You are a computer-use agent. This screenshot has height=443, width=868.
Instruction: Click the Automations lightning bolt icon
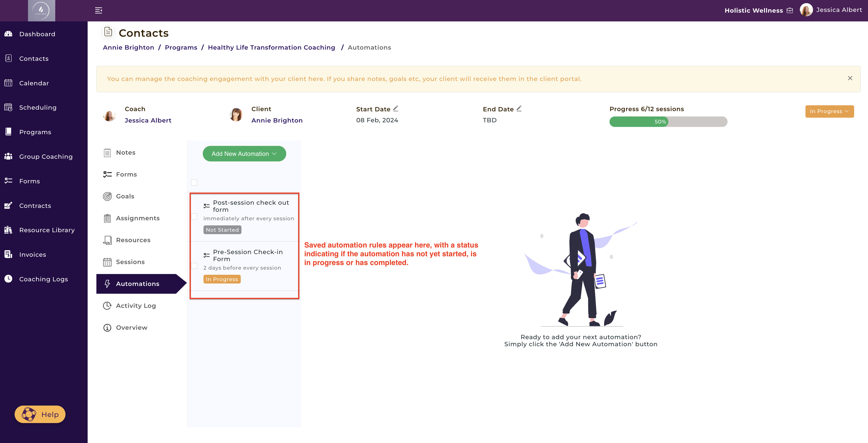[x=107, y=284]
